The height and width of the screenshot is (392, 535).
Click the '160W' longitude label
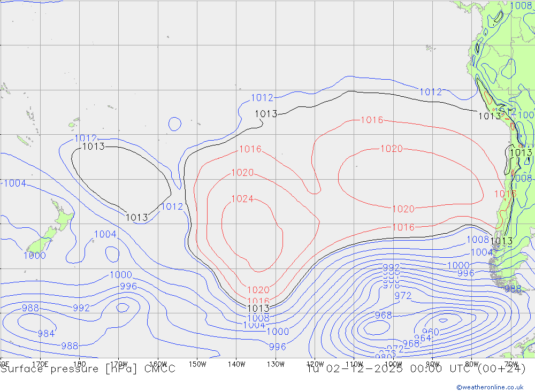(158, 364)
